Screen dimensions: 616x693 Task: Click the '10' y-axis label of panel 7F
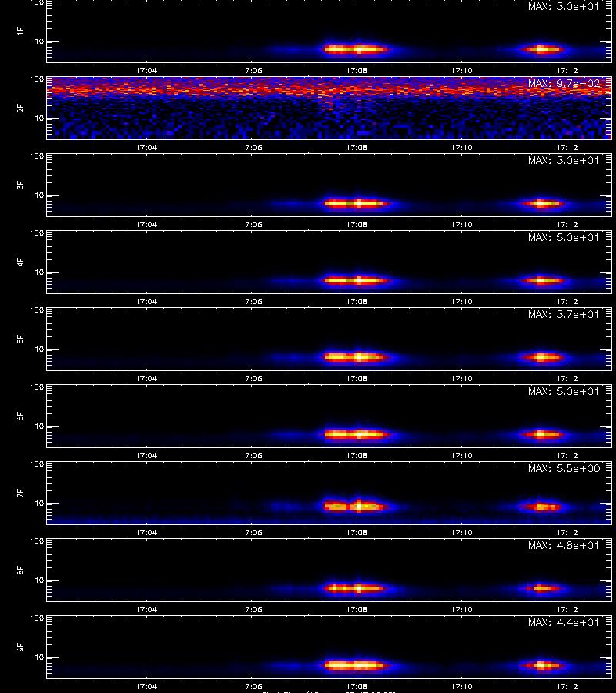pos(39,504)
